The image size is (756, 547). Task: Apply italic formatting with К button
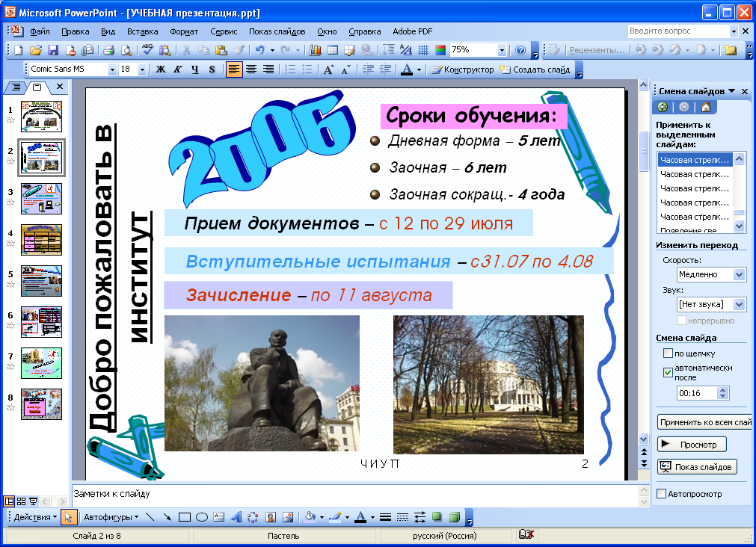tap(177, 69)
